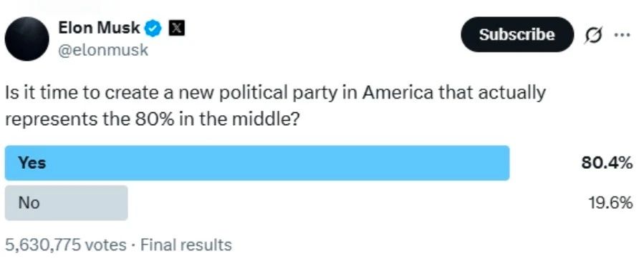Click the 19.6% result value
This screenshot has width=644, height=261.
610,203
